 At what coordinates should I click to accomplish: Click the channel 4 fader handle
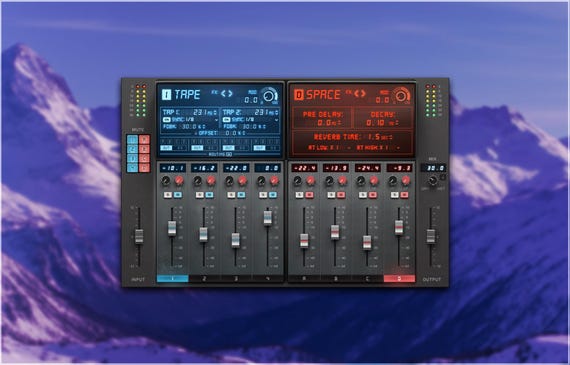pyautogui.click(x=268, y=218)
